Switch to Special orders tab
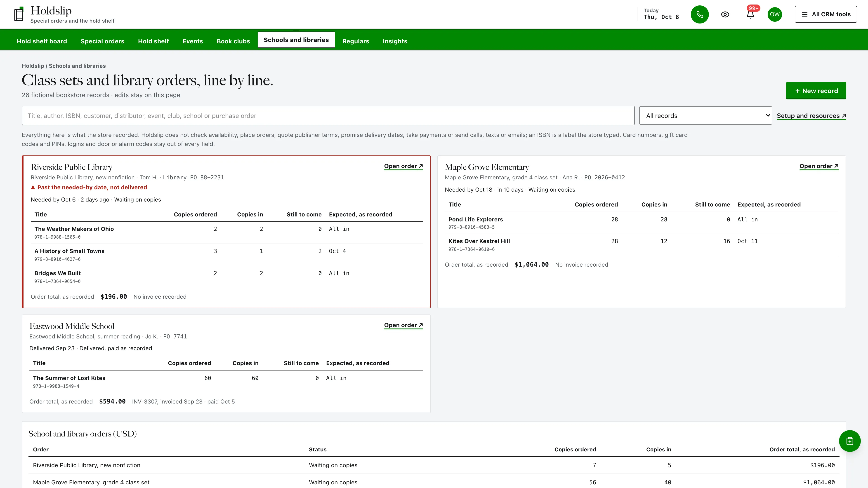The height and width of the screenshot is (488, 868). click(x=102, y=41)
